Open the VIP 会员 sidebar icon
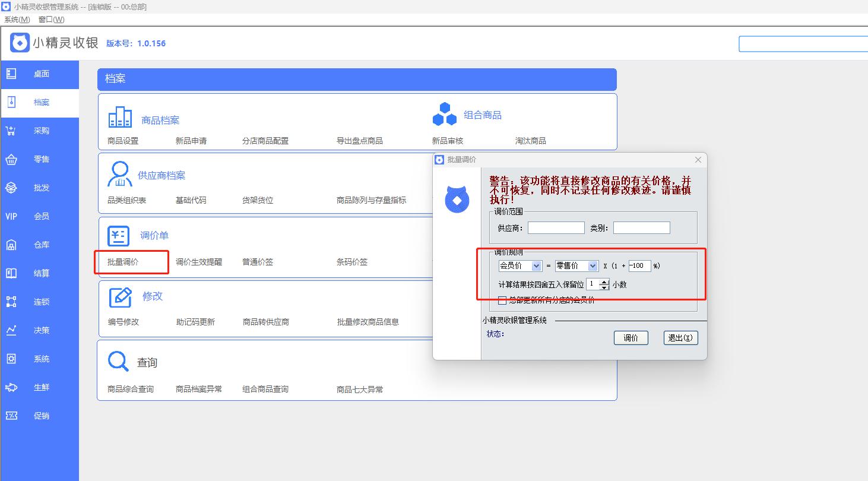868x481 pixels. [11, 216]
